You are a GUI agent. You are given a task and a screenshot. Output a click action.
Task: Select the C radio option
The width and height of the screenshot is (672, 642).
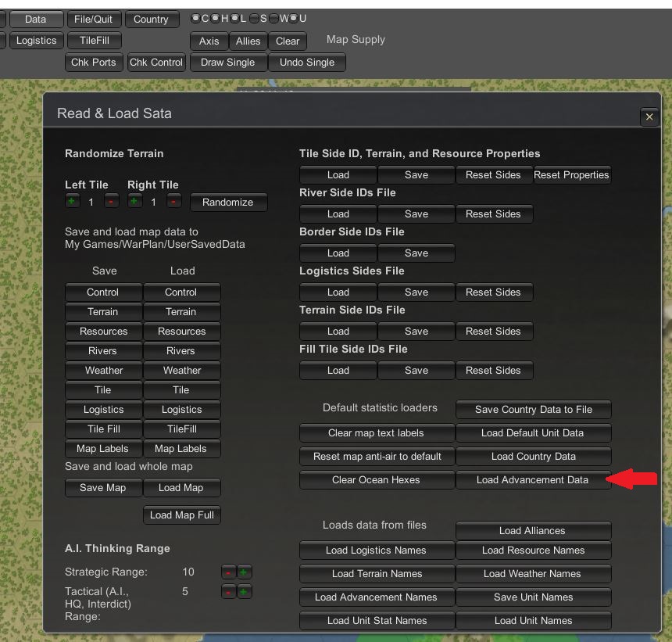[x=196, y=18]
